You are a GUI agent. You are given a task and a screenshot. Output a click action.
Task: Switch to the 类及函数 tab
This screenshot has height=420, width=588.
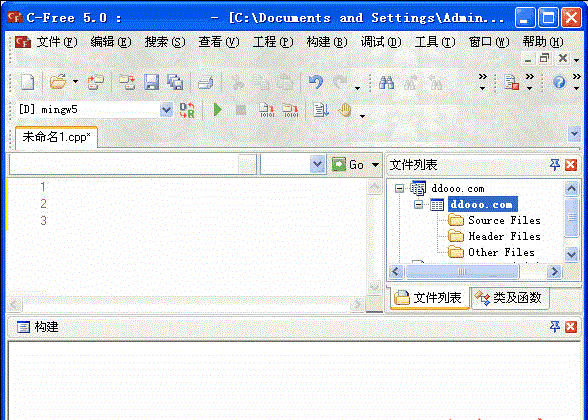(x=509, y=298)
